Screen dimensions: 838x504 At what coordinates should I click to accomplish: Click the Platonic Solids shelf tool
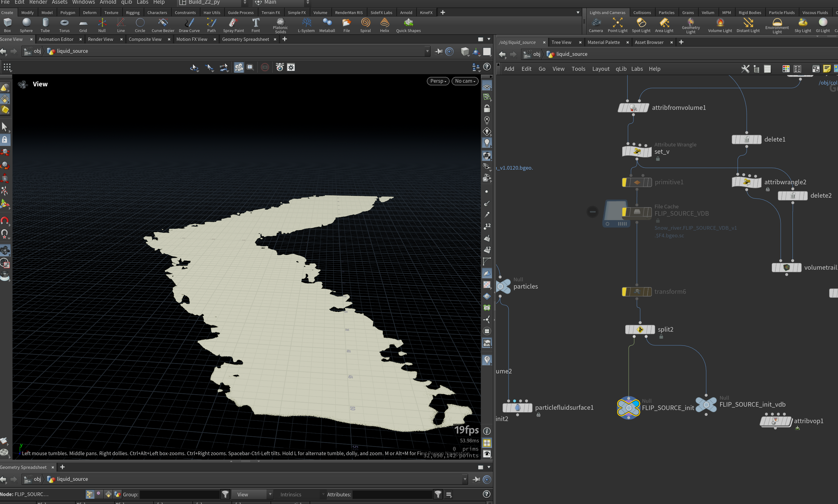(280, 25)
